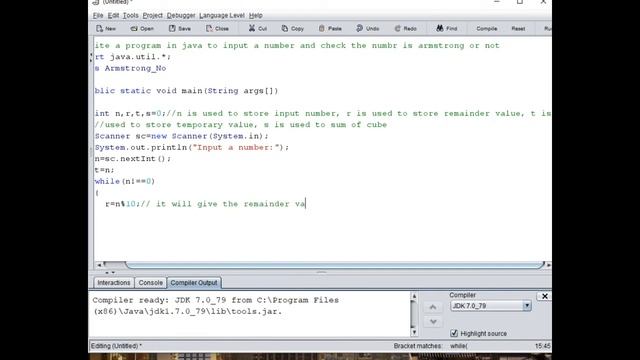Image resolution: width=640 pixels, height=360 pixels.
Task: Open a file with the Open button
Action: pos(142,29)
